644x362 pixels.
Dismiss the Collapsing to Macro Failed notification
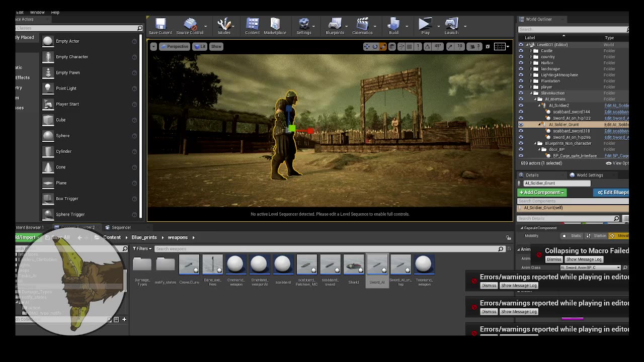tap(554, 259)
